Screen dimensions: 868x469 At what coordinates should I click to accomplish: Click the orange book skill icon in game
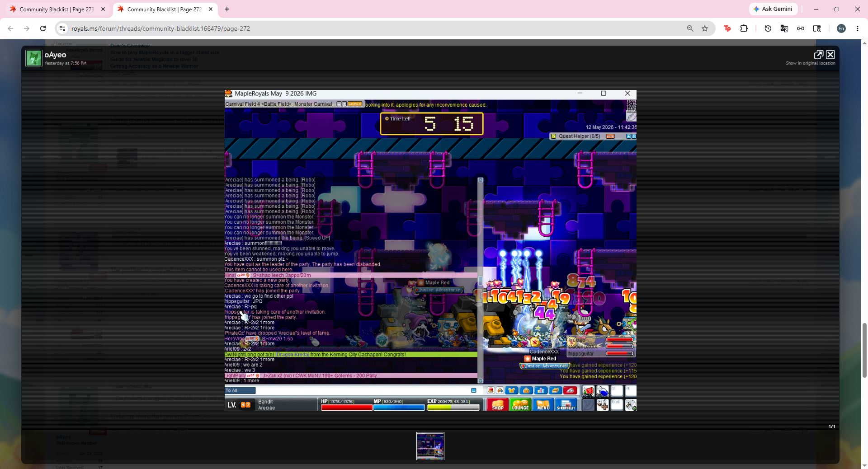tap(556, 390)
